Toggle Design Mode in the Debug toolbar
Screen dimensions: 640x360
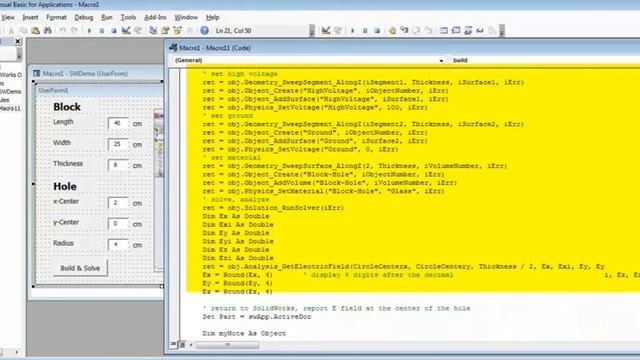pyautogui.click(x=326, y=31)
